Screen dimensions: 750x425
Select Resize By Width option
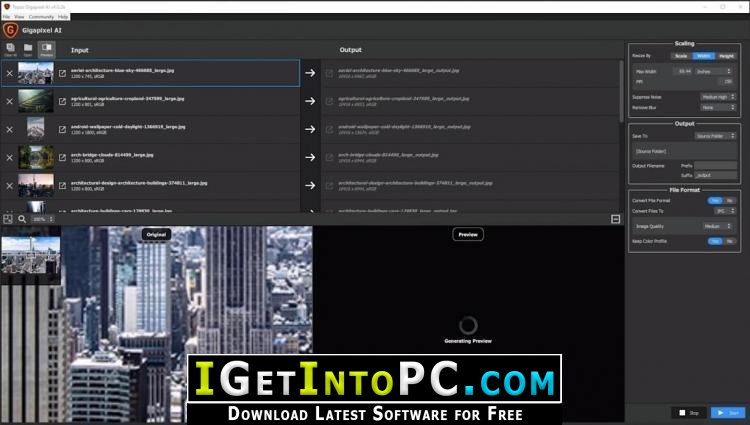[704, 56]
